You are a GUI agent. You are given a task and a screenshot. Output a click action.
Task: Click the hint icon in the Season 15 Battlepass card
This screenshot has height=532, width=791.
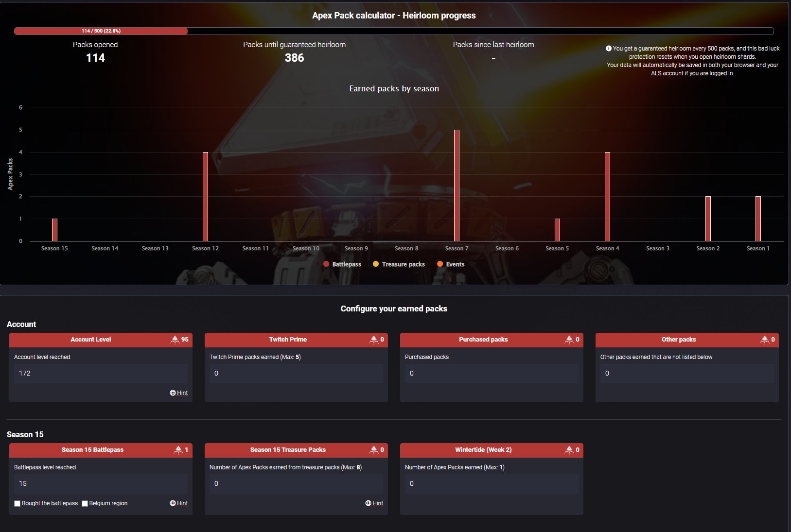173,503
